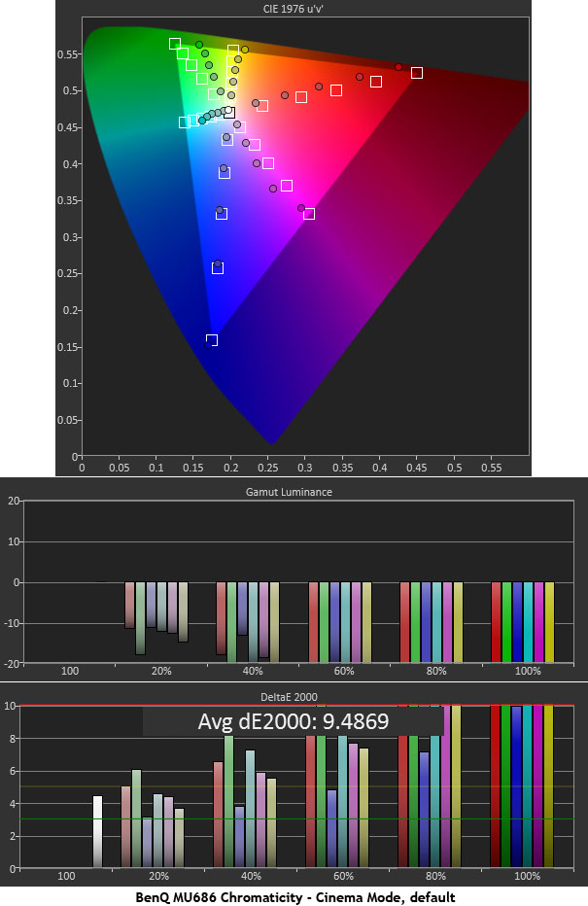This screenshot has width=588, height=906.
Task: Click the red 100% bar in Gamut Luminance
Action: coord(497,622)
